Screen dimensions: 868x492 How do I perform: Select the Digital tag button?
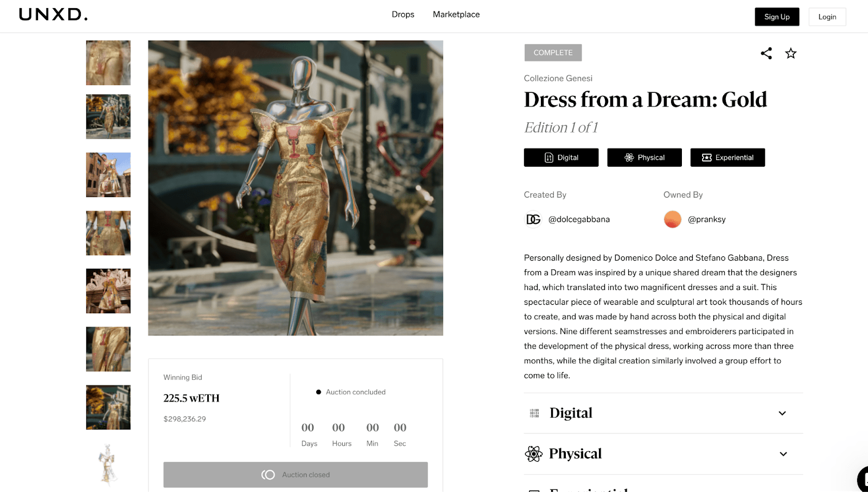(x=561, y=157)
